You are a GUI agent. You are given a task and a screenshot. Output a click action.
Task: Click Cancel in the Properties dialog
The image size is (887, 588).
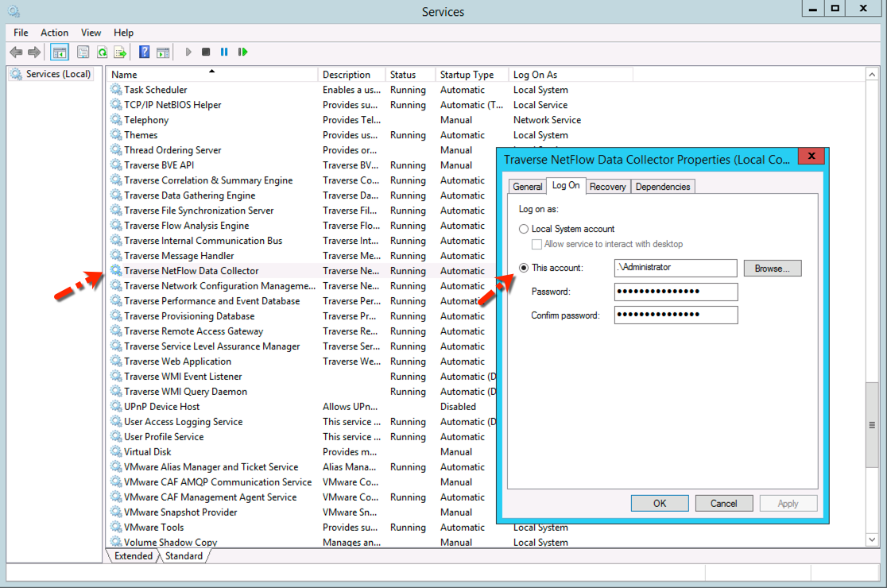[723, 503]
